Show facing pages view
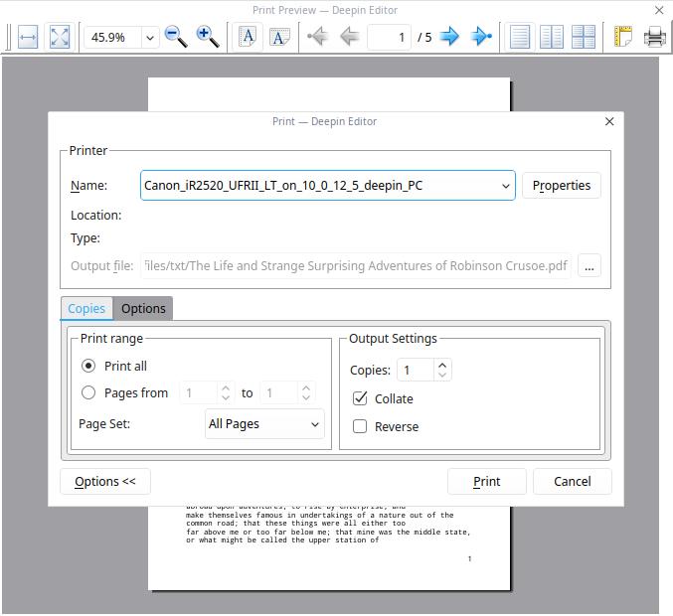This screenshot has width=673, height=616. (x=552, y=37)
